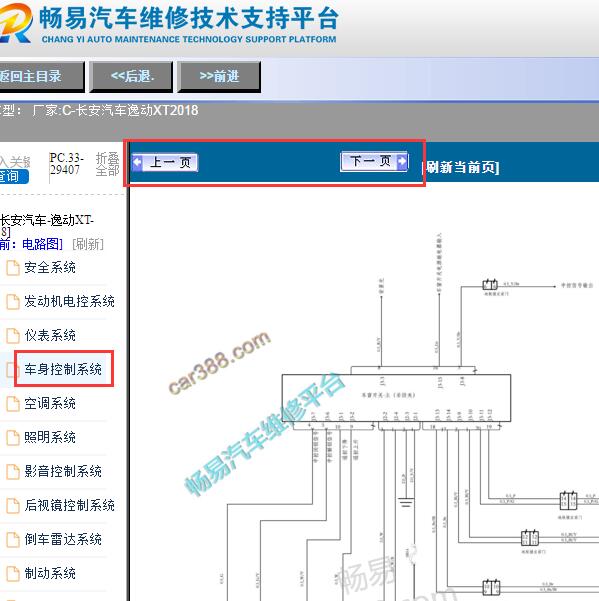Open 制动系统 tree item
The image size is (599, 601).
pyautogui.click(x=50, y=573)
